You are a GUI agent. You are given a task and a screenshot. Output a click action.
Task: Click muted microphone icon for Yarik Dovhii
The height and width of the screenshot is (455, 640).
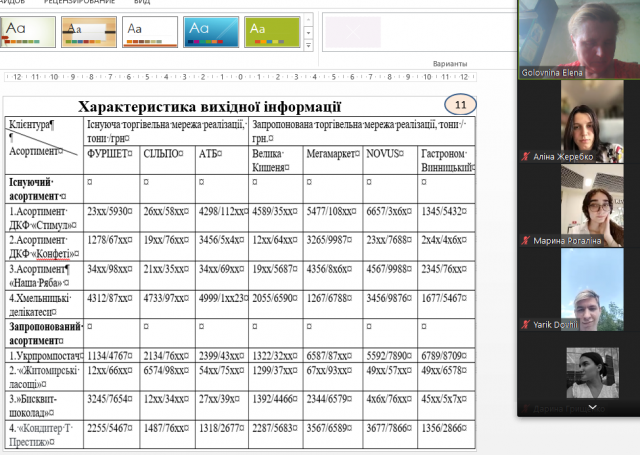point(525,324)
